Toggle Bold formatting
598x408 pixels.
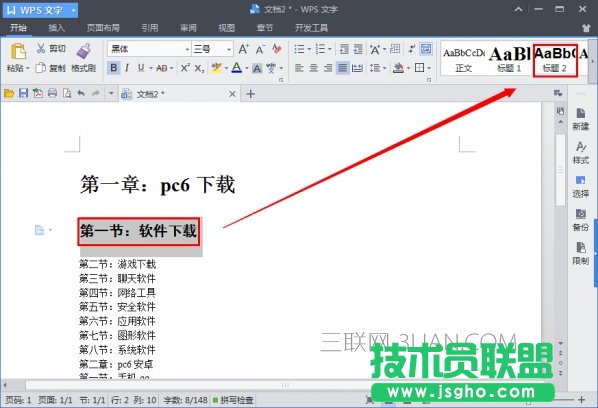(114, 68)
